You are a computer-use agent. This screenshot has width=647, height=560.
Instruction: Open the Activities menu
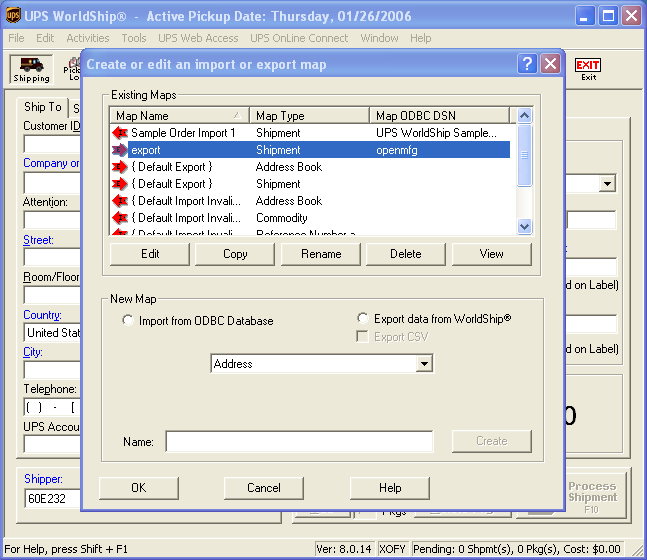[87, 38]
